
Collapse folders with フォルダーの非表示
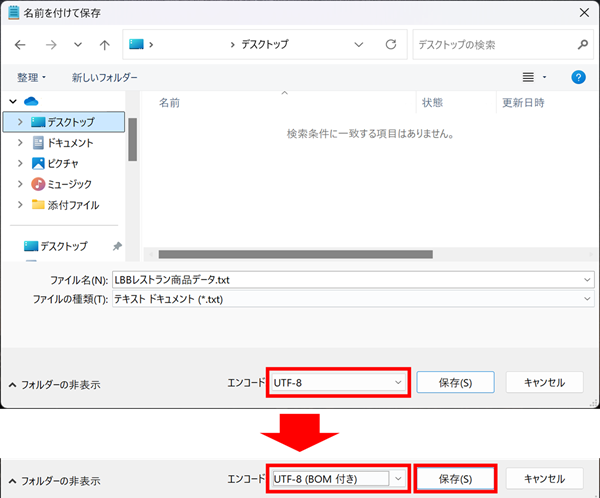click(x=54, y=384)
